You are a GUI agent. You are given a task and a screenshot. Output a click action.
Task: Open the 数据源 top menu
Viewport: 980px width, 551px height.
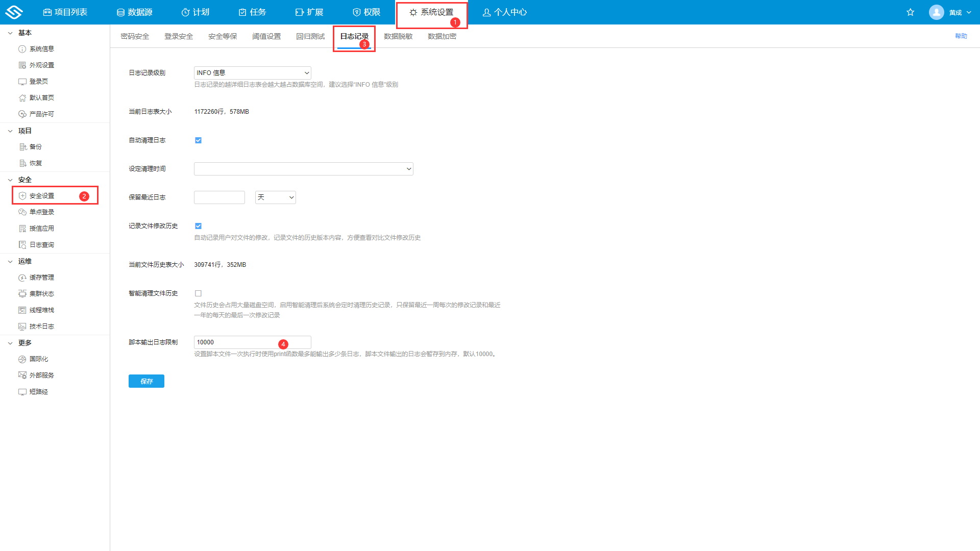(x=134, y=12)
